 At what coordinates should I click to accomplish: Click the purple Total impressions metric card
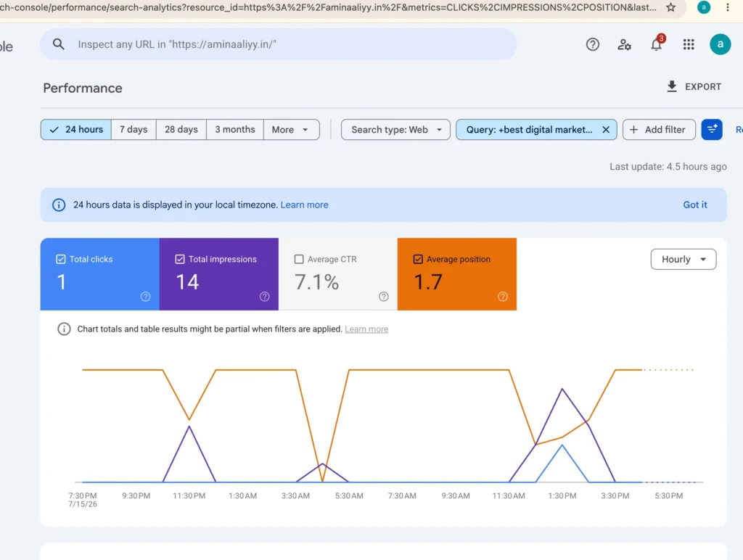(x=219, y=274)
